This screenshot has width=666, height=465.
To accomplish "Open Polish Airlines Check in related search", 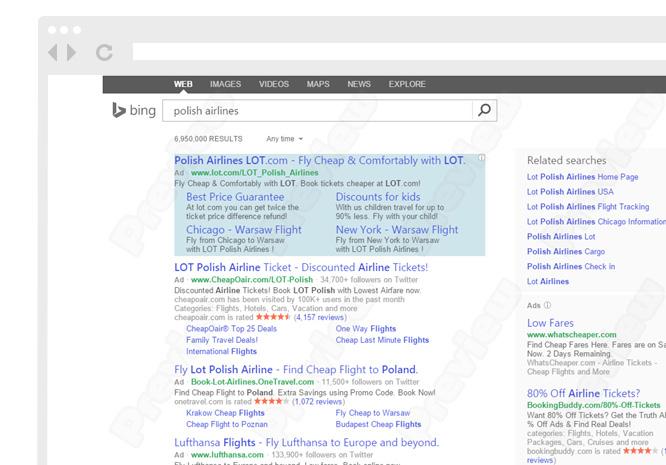I will pos(571,266).
